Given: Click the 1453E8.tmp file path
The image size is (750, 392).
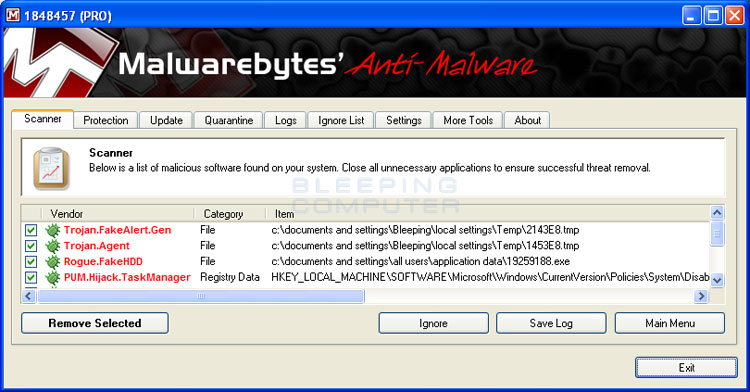Looking at the screenshot, I should 425,246.
